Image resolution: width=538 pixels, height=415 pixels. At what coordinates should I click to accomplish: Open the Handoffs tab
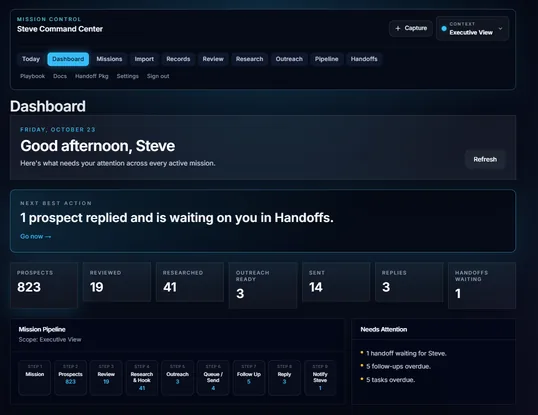[x=364, y=59]
